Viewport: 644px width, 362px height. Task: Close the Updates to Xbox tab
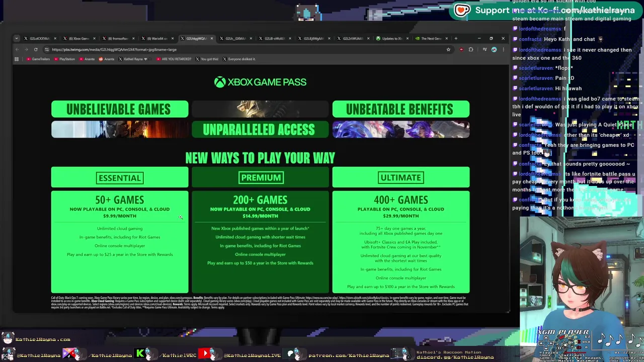coord(408,38)
